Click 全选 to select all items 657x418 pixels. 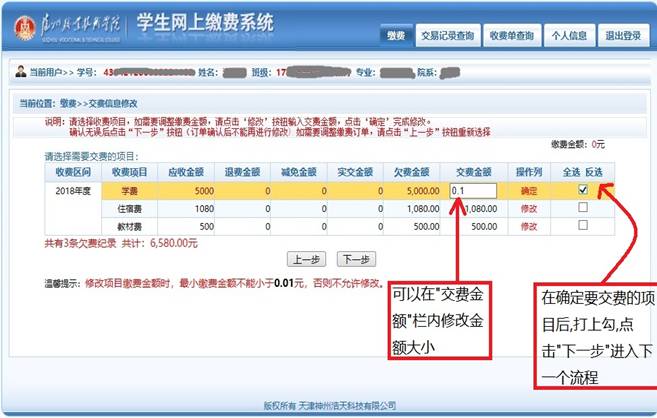[569, 172]
